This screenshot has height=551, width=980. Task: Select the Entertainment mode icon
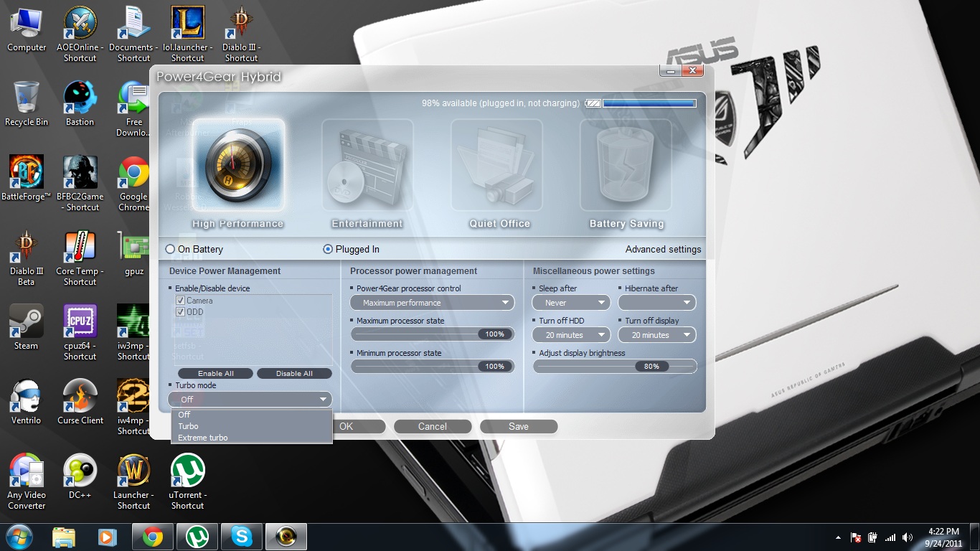coord(367,165)
